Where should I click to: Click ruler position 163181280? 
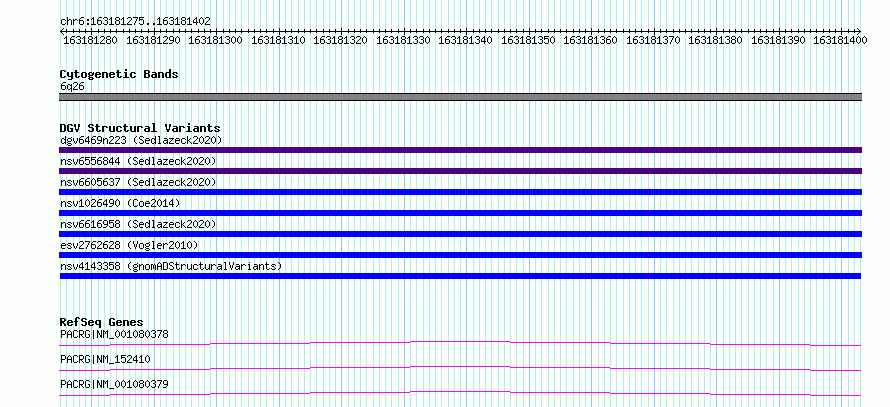tap(90, 40)
